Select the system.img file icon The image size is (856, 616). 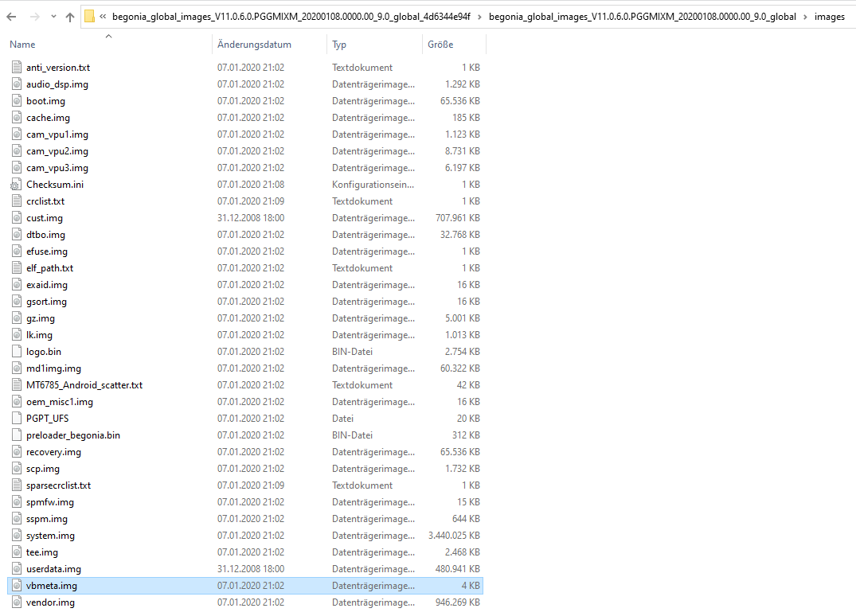point(17,536)
